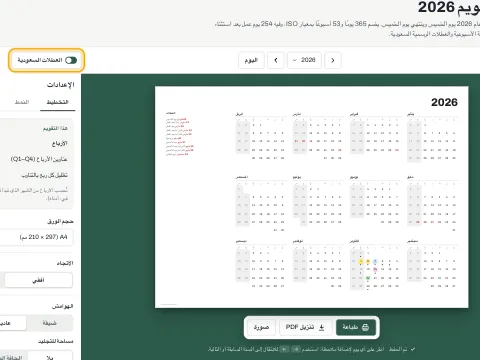
Task: Click the green-marked day in أكتوبر
Action: click(368, 278)
